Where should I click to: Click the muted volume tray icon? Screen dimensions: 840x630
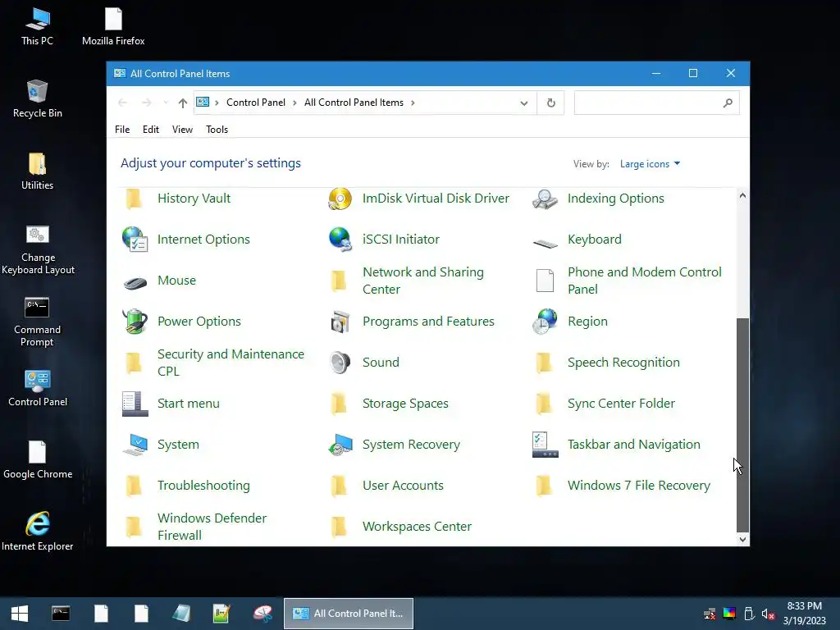(x=768, y=614)
